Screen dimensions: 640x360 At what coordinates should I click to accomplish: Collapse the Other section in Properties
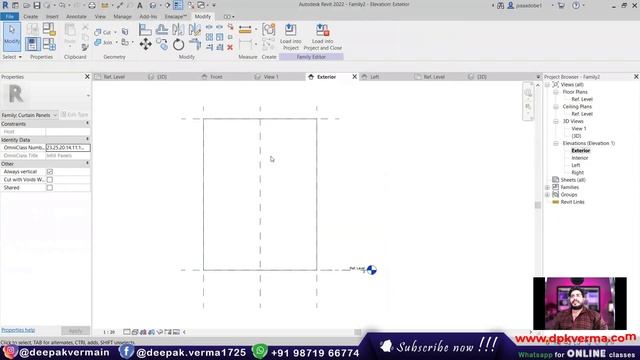pyautogui.click(x=87, y=163)
